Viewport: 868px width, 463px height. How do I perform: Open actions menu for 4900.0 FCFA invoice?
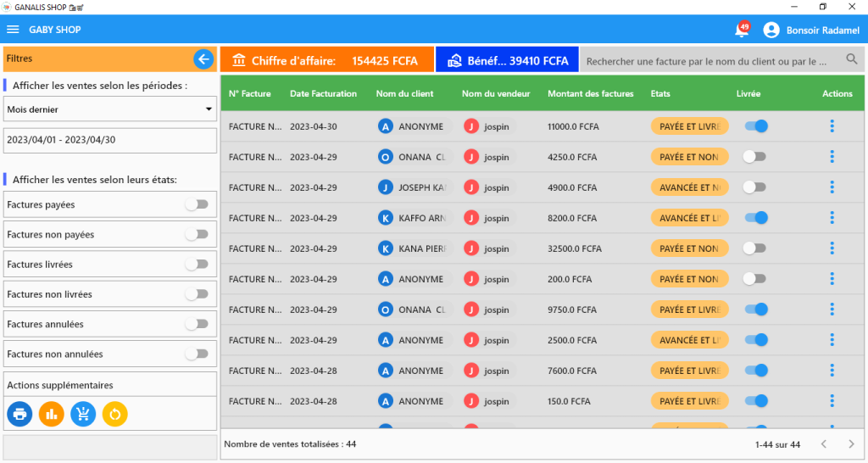click(x=832, y=187)
